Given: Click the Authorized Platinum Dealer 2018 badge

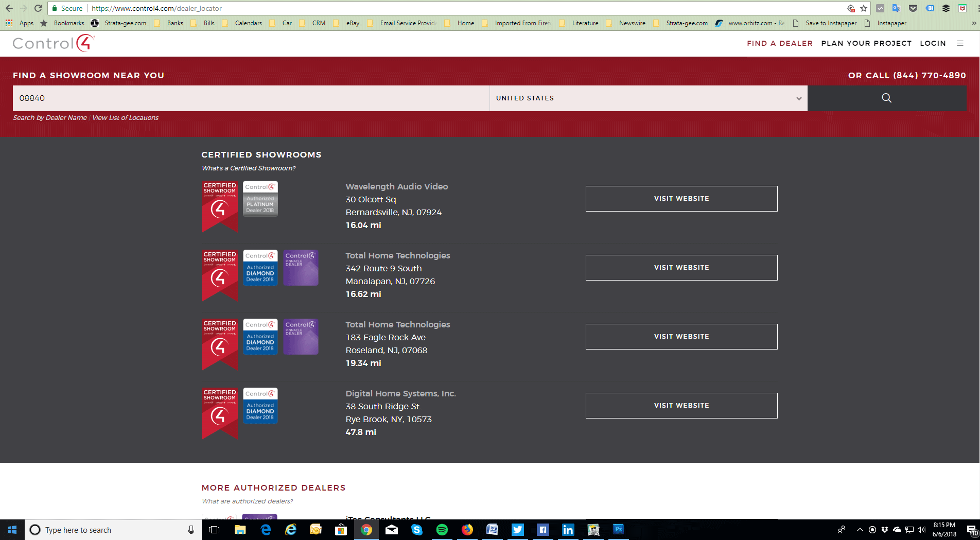Looking at the screenshot, I should coord(260,199).
